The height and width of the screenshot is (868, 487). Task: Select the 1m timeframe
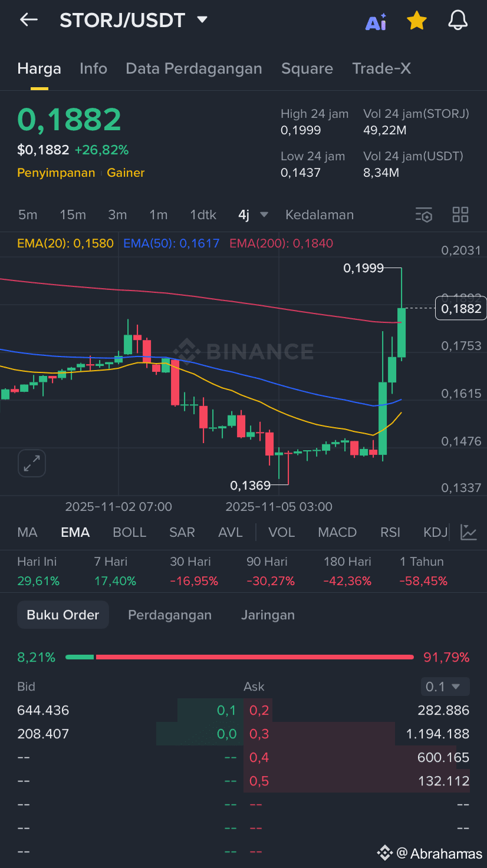(x=158, y=214)
